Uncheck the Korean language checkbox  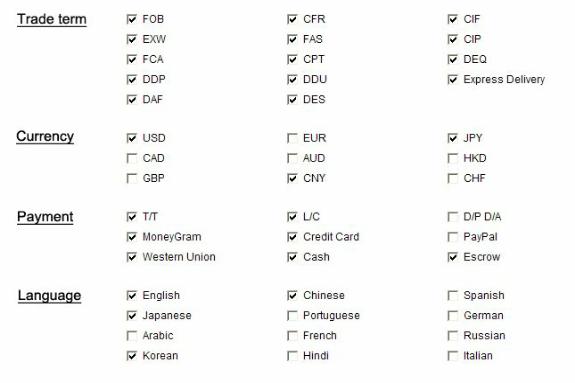[132, 356]
